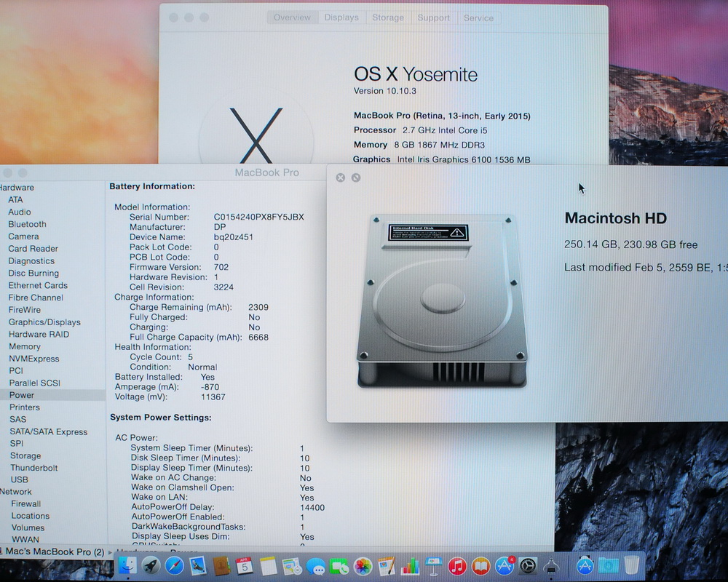Launch Launchpad rocket icon in dock

151,566
